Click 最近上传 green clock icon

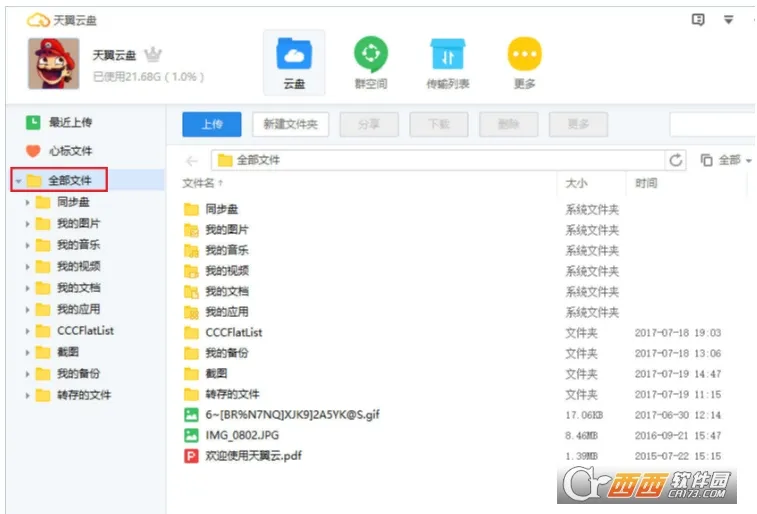click(33, 123)
